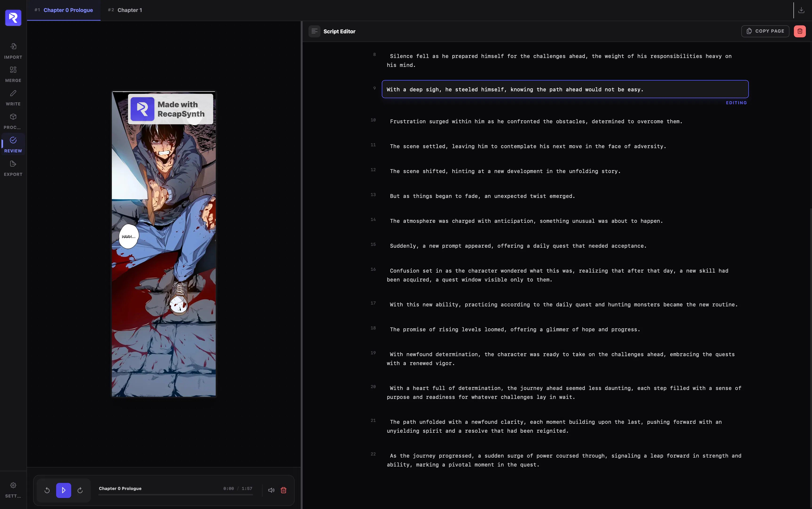Screen dimensions: 812x509
Task: Open the Import section
Action: [13, 51]
